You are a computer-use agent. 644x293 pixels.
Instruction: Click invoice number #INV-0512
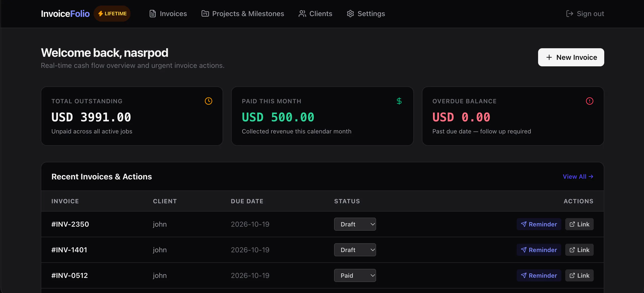[x=70, y=275]
